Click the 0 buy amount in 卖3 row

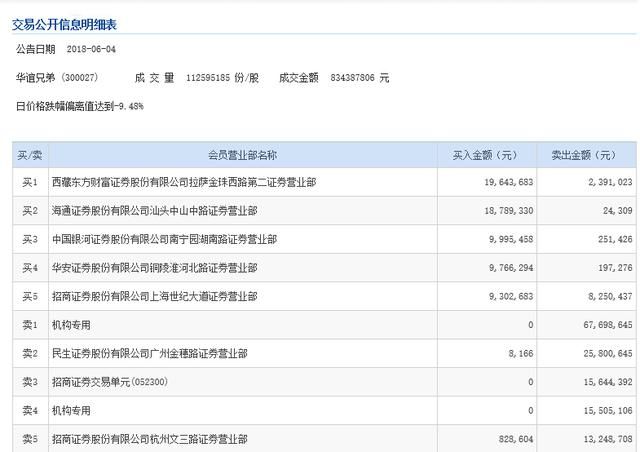[x=531, y=382]
